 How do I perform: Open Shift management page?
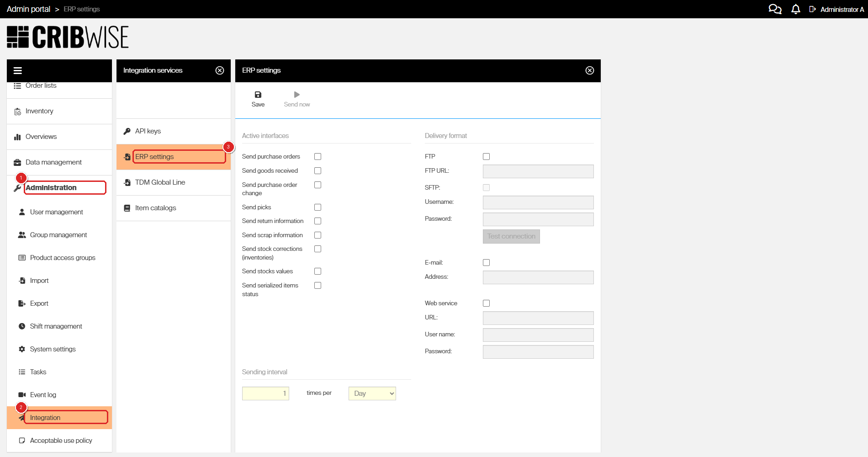[x=59, y=326]
